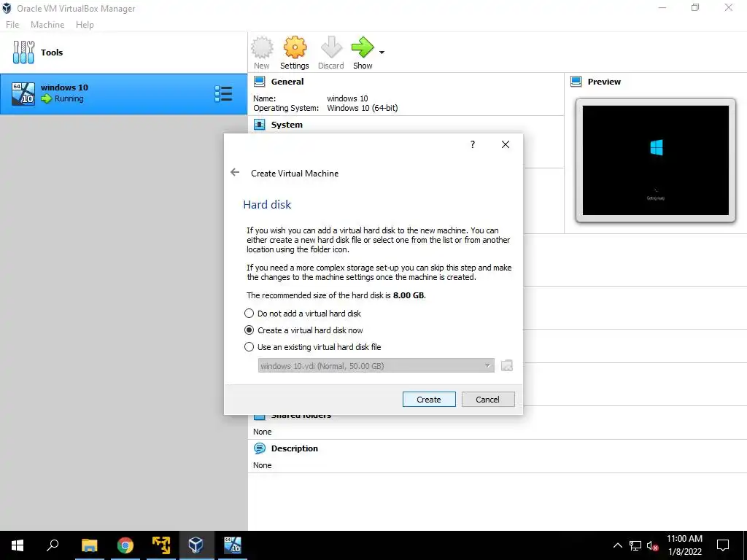The image size is (747, 560).
Task: Select the windows 10 VM icon
Action: point(23,94)
